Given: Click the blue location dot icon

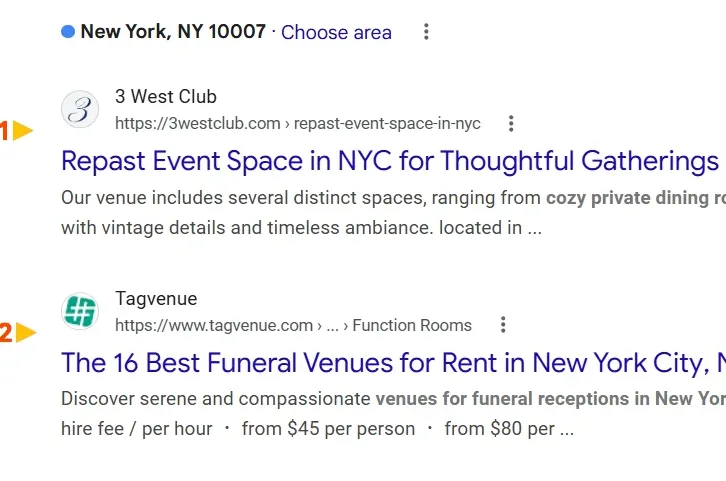Looking at the screenshot, I should point(68,31).
